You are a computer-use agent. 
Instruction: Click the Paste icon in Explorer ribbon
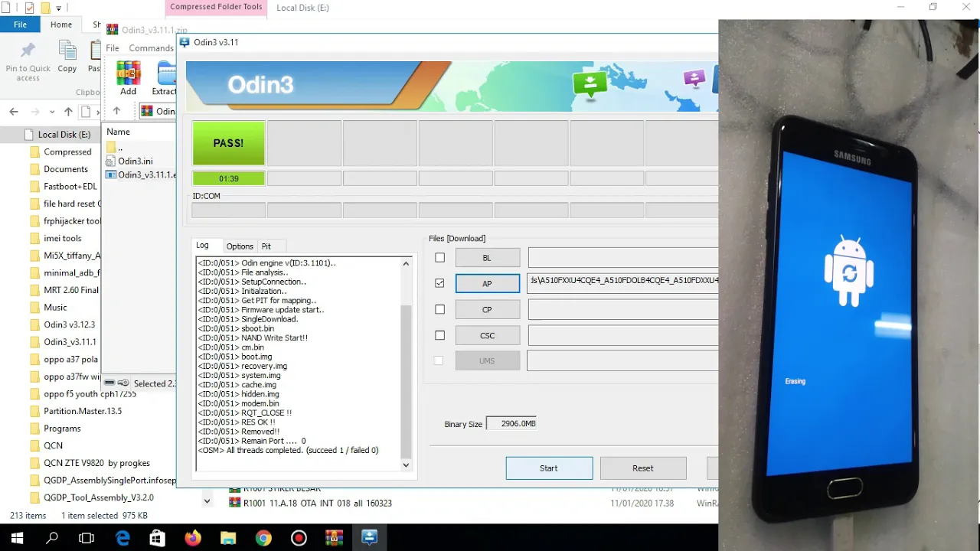click(95, 52)
